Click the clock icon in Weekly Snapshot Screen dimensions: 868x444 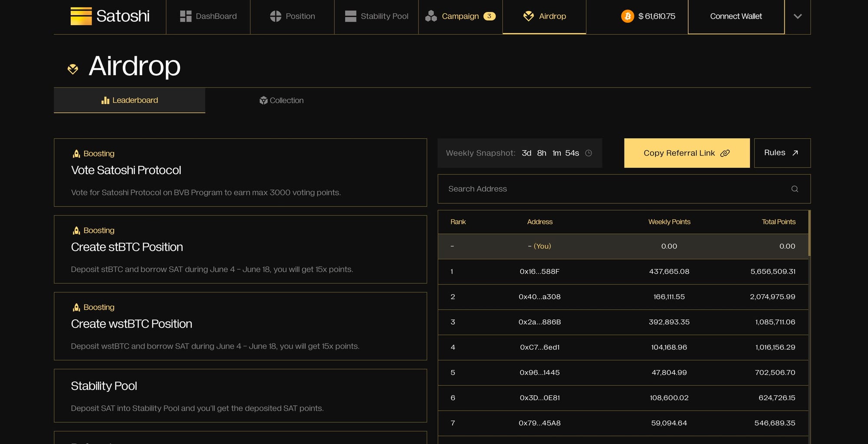[589, 153]
